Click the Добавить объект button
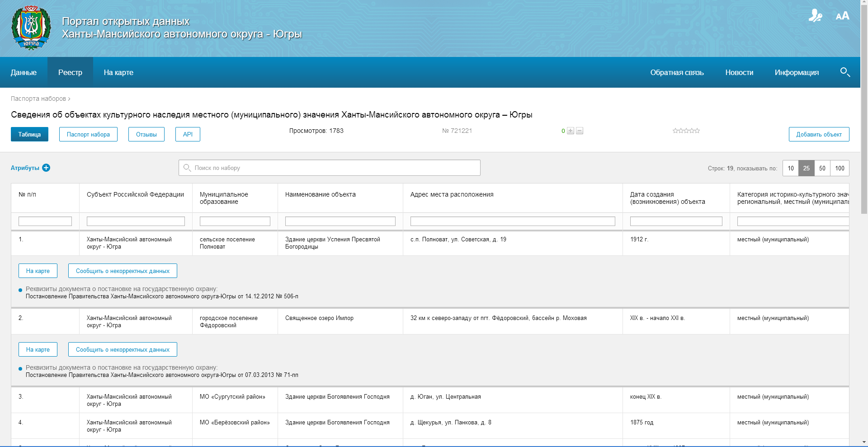868x447 pixels. [819, 134]
